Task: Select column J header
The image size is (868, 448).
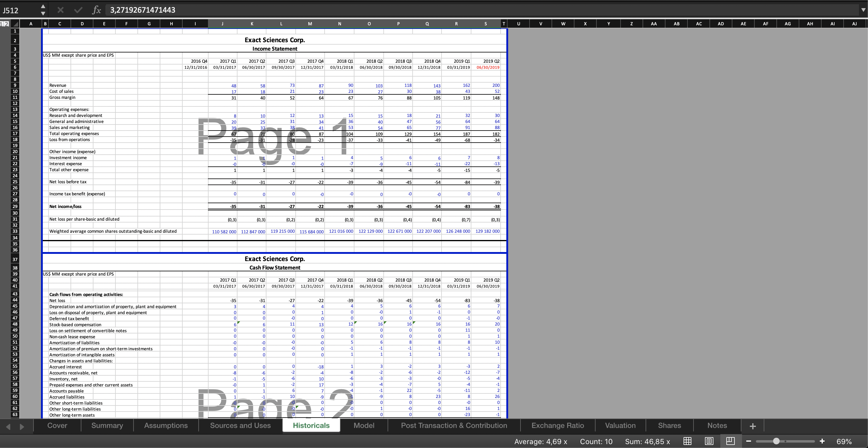Action: pyautogui.click(x=222, y=24)
